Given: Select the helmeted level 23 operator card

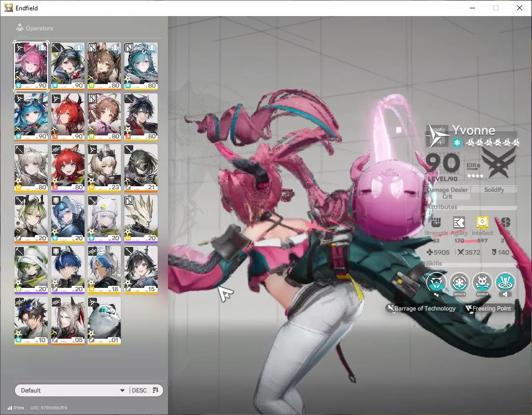Looking at the screenshot, I should (104, 168).
